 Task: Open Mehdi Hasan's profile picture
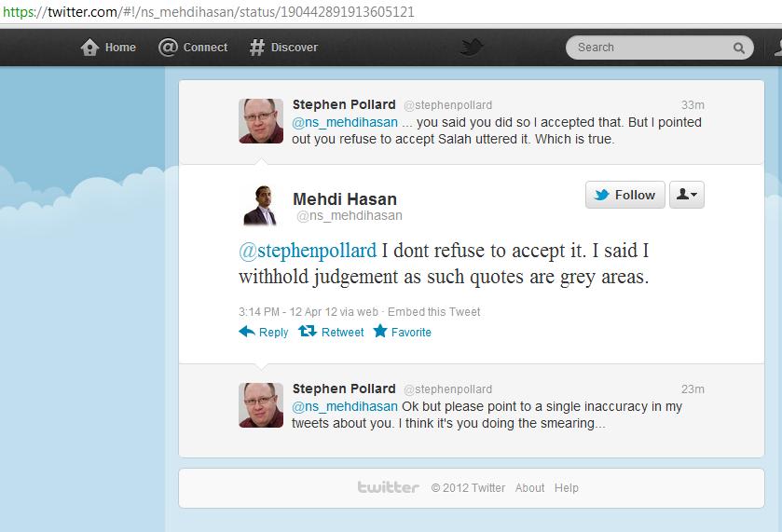tap(261, 205)
